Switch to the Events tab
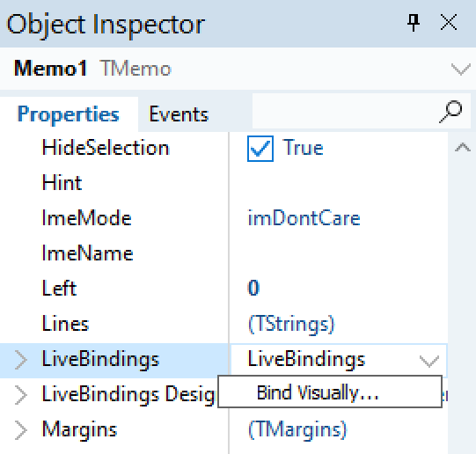Screen dimensions: 476x454 click(179, 114)
